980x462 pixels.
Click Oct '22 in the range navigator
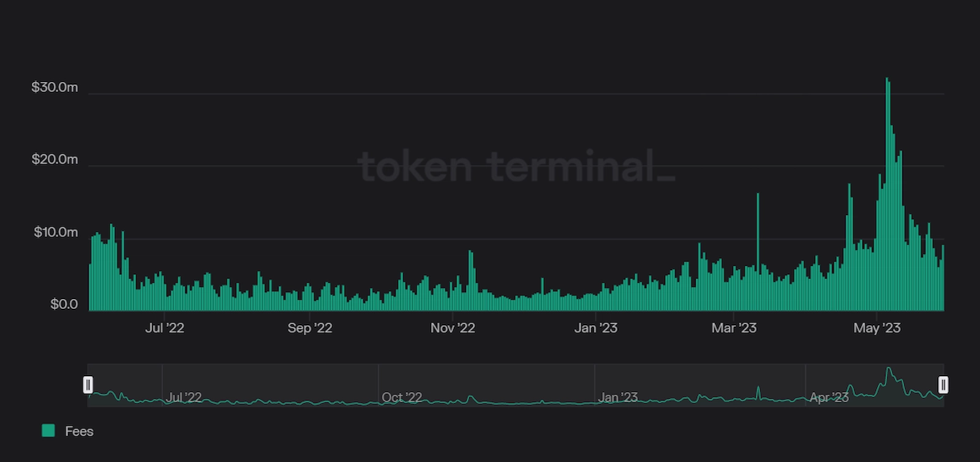(402, 397)
